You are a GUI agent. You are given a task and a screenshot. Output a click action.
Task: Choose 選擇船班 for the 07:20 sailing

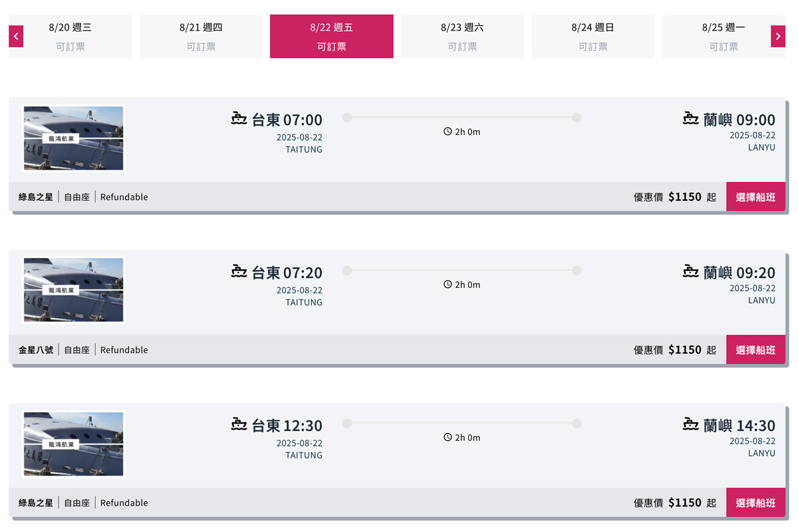(755, 350)
